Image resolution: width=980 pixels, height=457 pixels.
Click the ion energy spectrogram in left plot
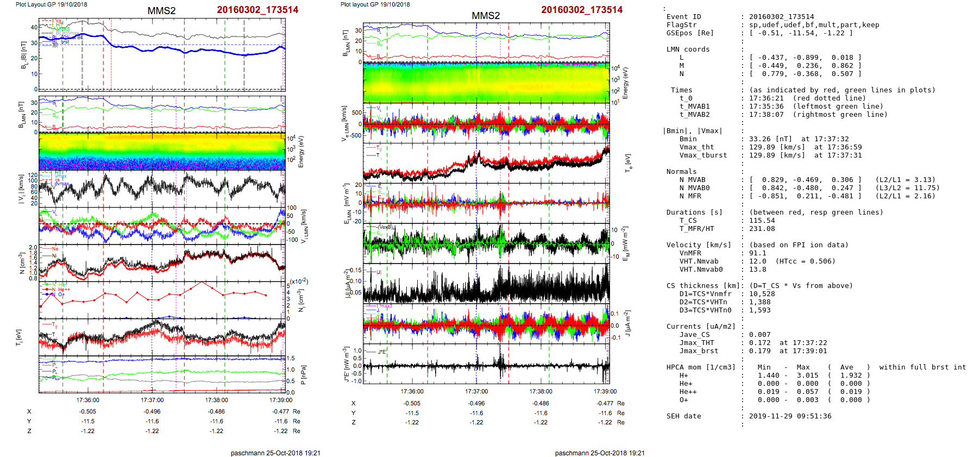162,152
